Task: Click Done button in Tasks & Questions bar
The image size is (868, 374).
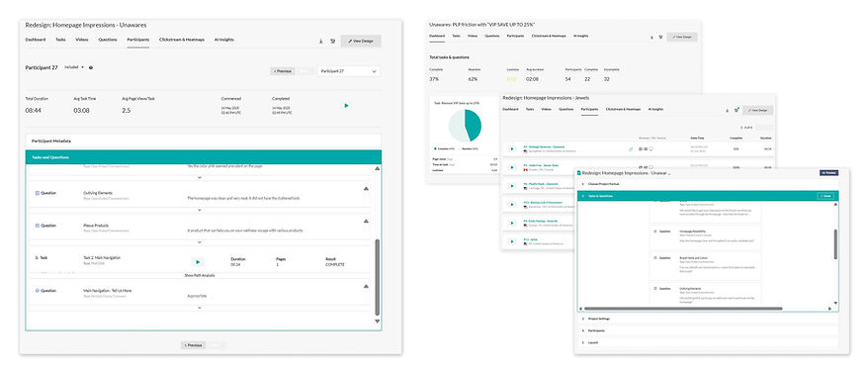Action: click(x=825, y=196)
